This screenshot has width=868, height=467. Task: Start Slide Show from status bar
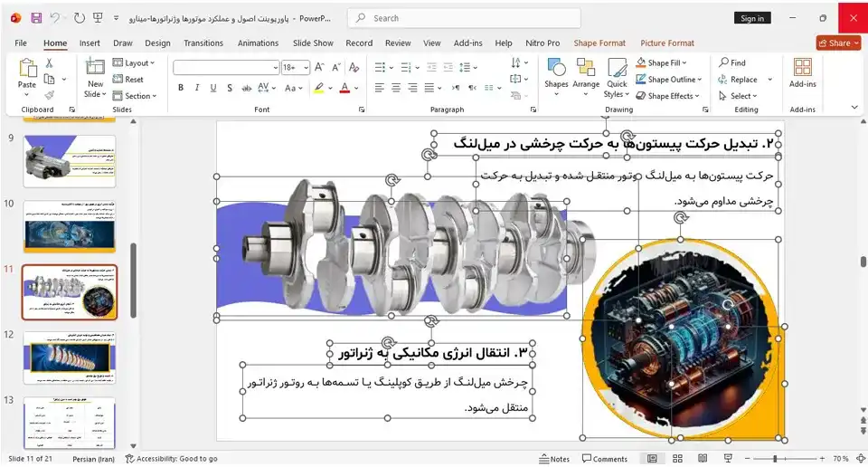pyautogui.click(x=728, y=459)
